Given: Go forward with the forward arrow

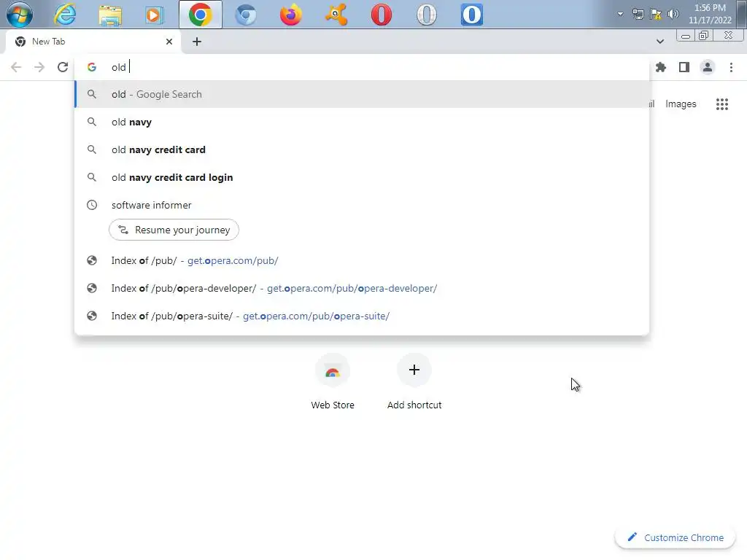Looking at the screenshot, I should (x=39, y=67).
